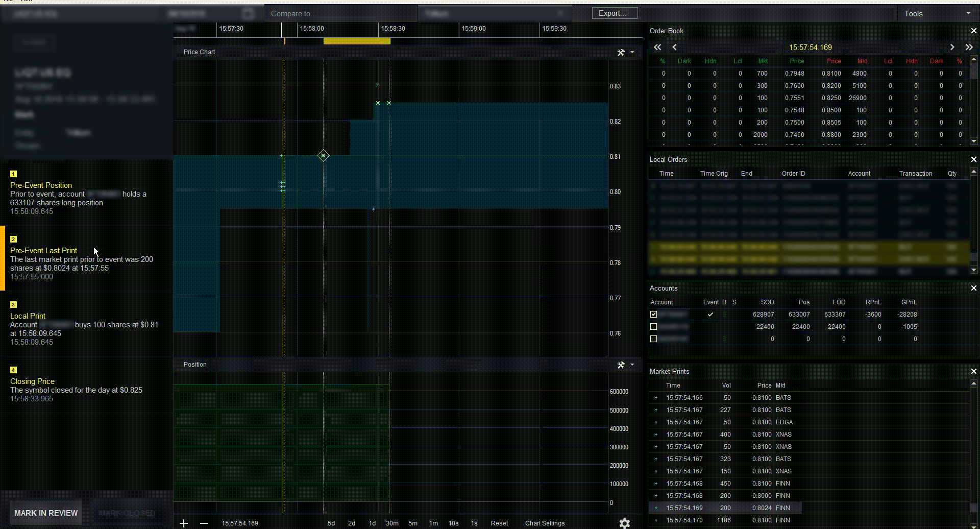
Task: Click the Export button
Action: coord(615,13)
